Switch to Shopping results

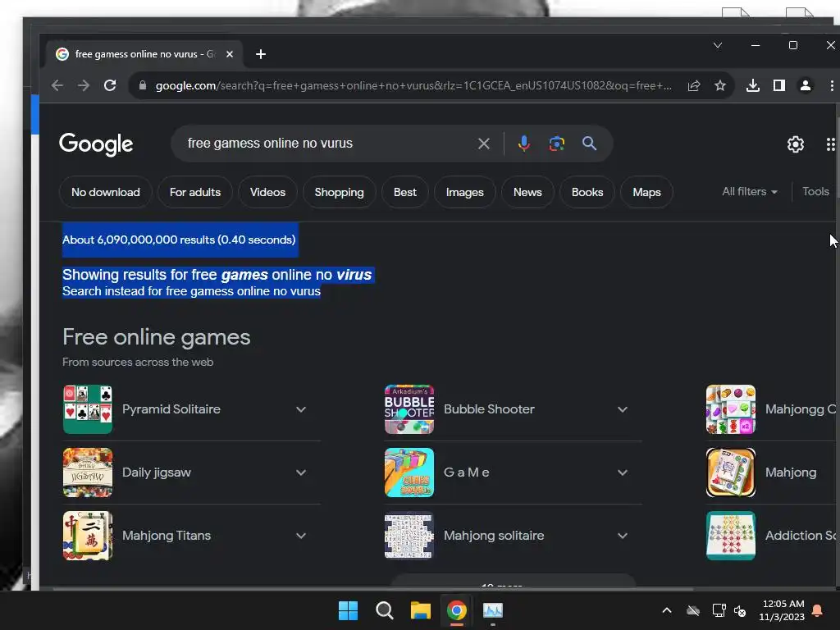click(339, 192)
